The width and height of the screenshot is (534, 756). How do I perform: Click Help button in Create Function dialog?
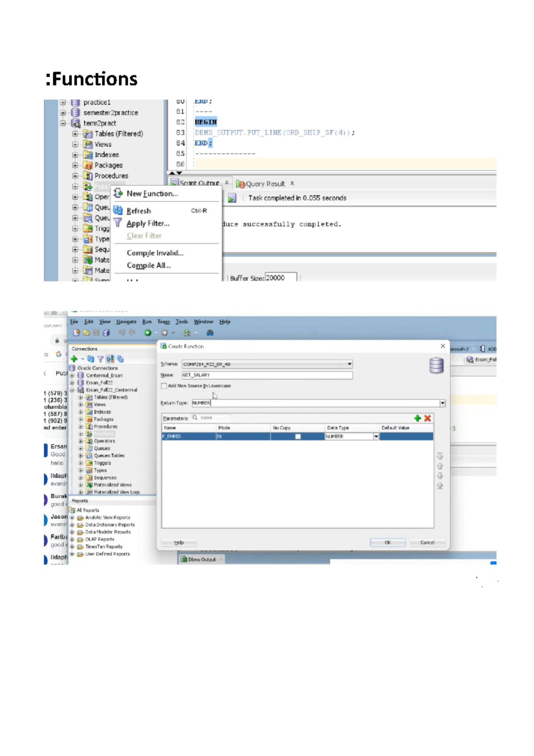pyautogui.click(x=179, y=543)
